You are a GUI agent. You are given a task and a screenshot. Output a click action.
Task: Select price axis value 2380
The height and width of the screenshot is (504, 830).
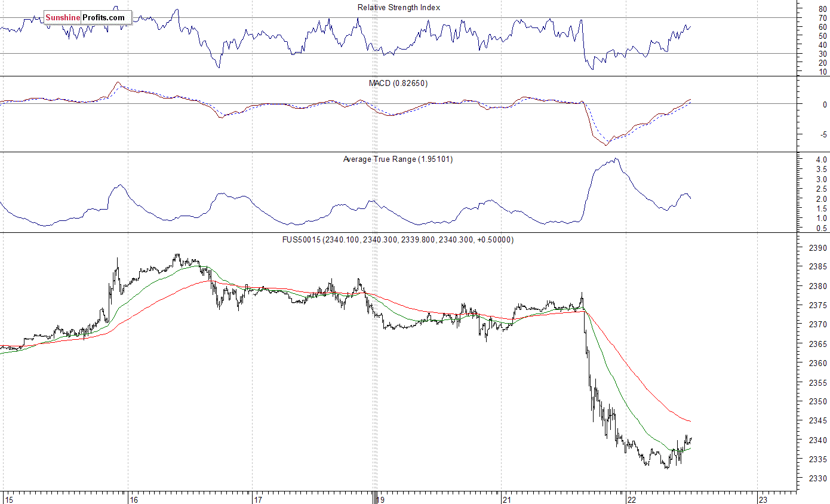click(817, 286)
